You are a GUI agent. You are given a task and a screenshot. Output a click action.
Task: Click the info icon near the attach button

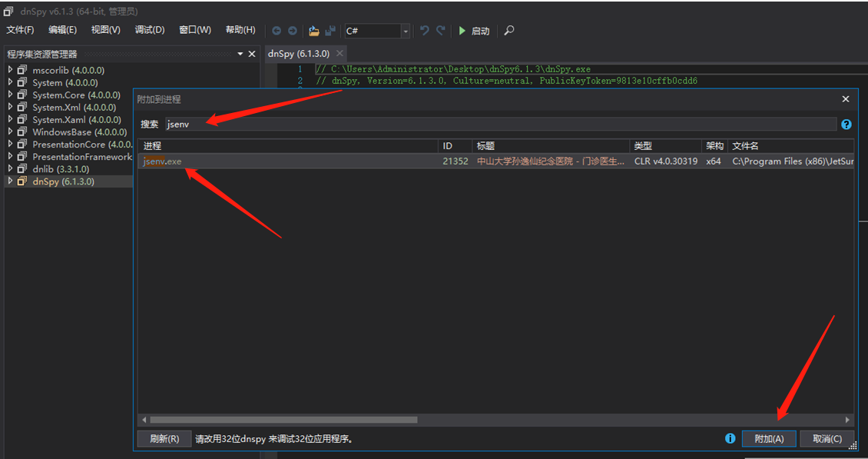click(x=729, y=438)
